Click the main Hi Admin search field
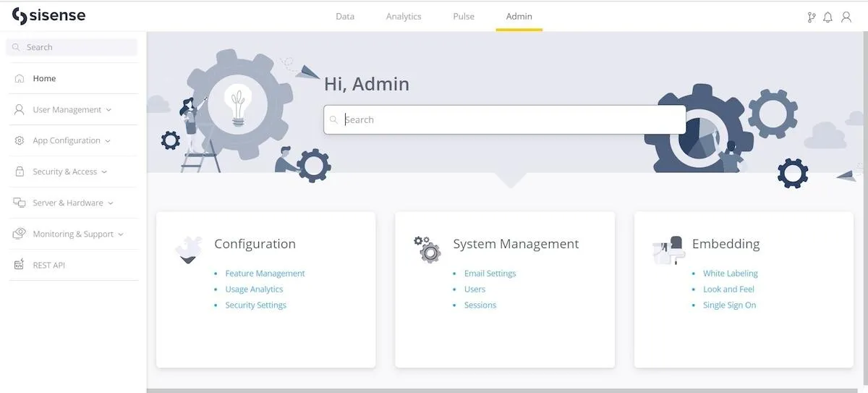Screen dimensions: 868x393 [x=505, y=119]
